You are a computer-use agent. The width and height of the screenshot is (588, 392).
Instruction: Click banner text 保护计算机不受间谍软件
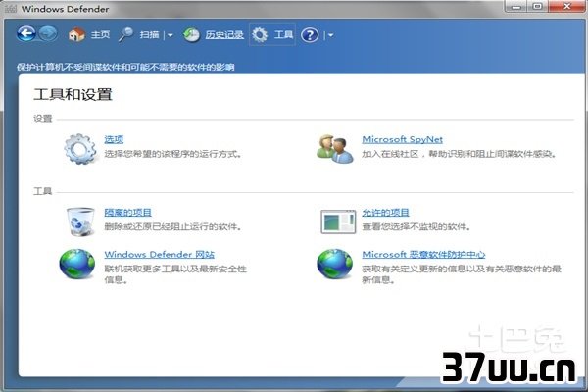[125, 67]
